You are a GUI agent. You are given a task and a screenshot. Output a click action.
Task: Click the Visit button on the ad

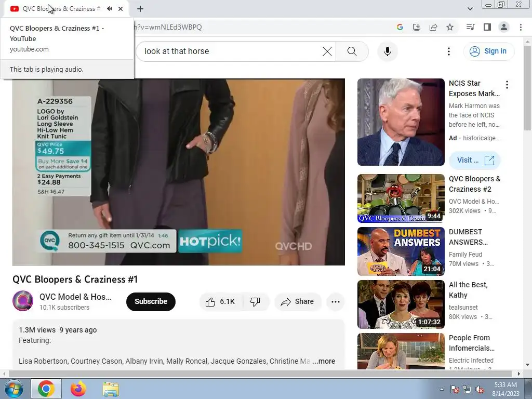pyautogui.click(x=475, y=160)
